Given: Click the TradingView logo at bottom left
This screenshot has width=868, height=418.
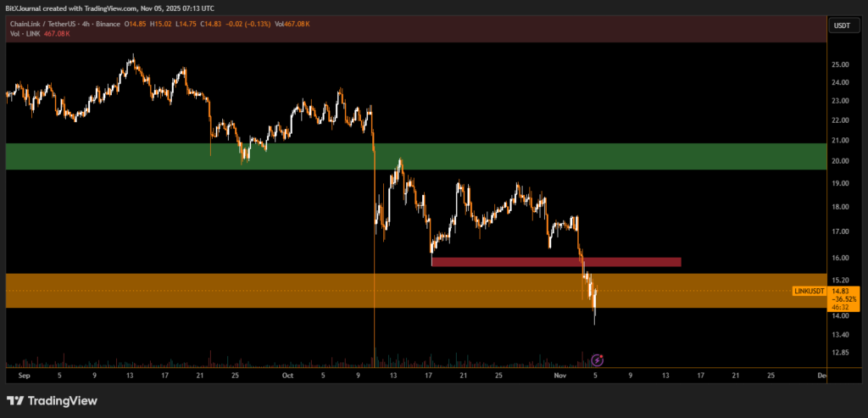Looking at the screenshot, I should (53, 400).
